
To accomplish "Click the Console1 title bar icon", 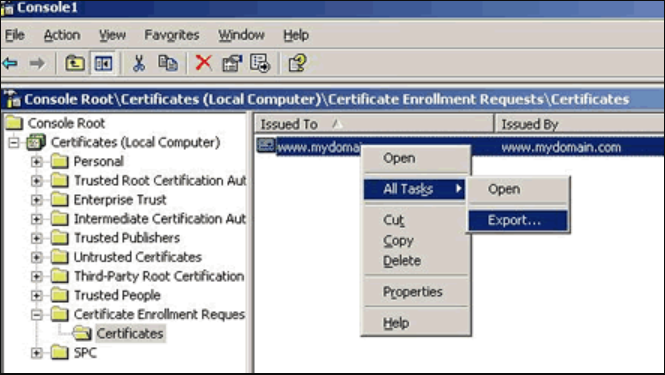I will click(x=7, y=8).
